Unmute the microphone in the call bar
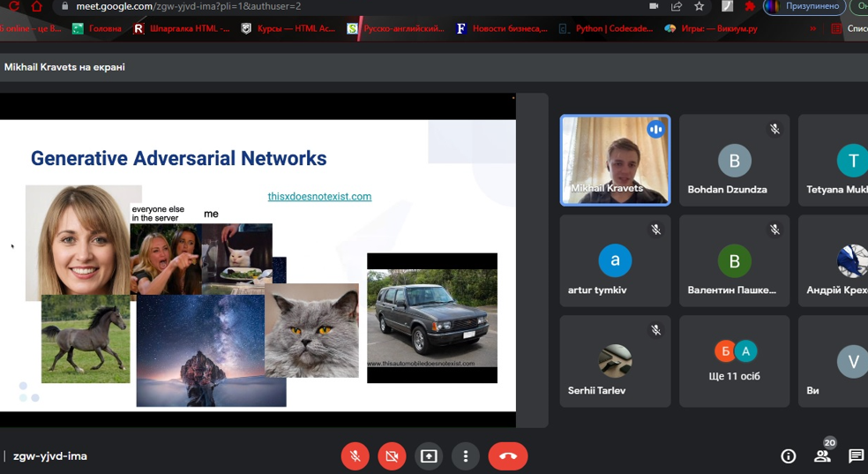Image resolution: width=868 pixels, height=474 pixels. point(355,456)
